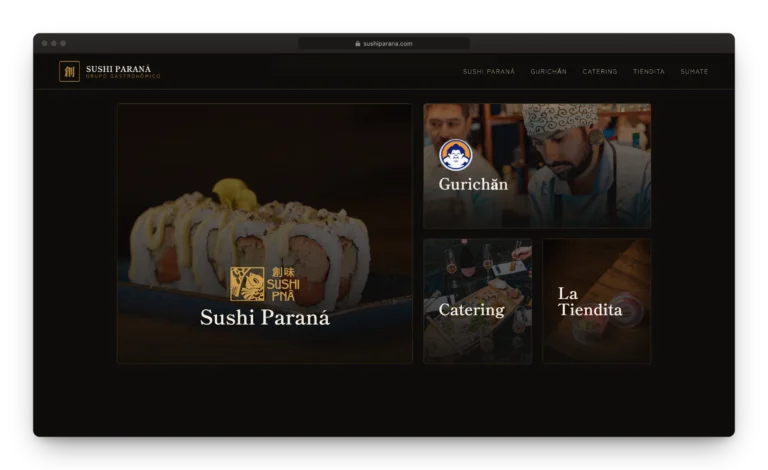Click the gold Sushi PNÁ emblem
The height and width of the screenshot is (470, 768).
pyautogui.click(x=264, y=283)
